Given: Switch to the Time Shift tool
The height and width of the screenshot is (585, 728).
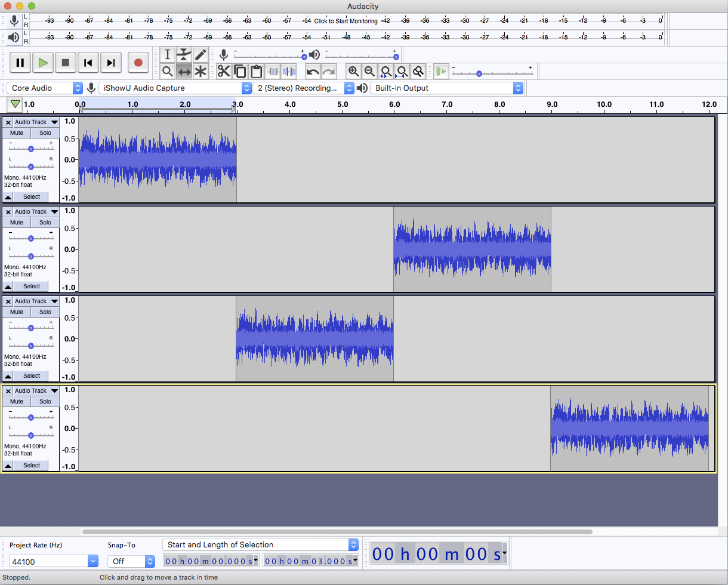Looking at the screenshot, I should pyautogui.click(x=184, y=71).
